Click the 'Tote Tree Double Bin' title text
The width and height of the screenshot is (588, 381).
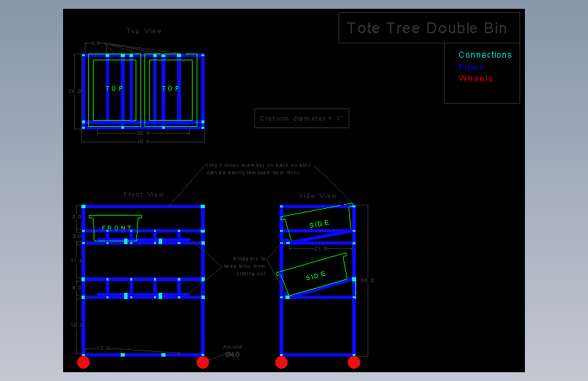click(x=427, y=28)
